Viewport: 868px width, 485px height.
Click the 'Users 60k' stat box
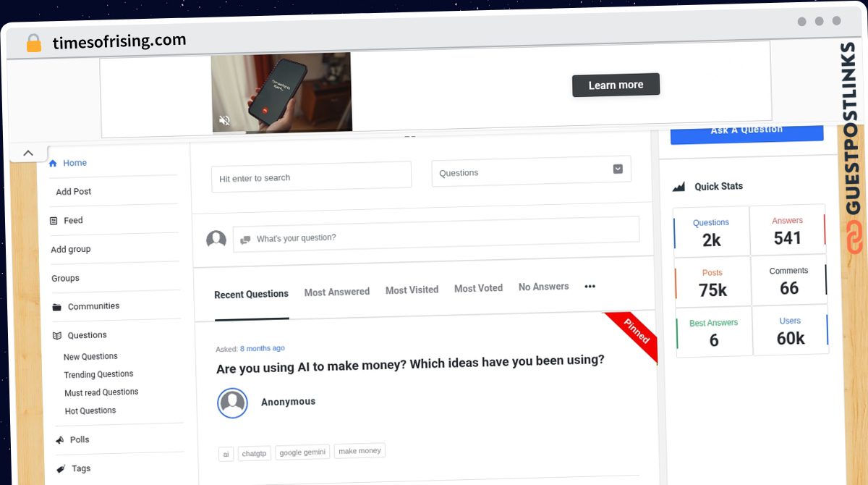click(x=790, y=330)
